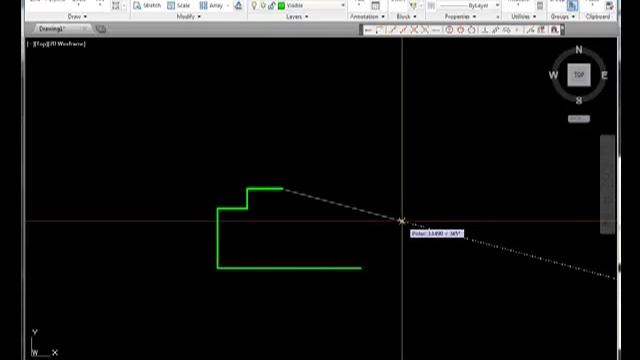Open the 2D Wireframe visual style menu

pos(66,44)
